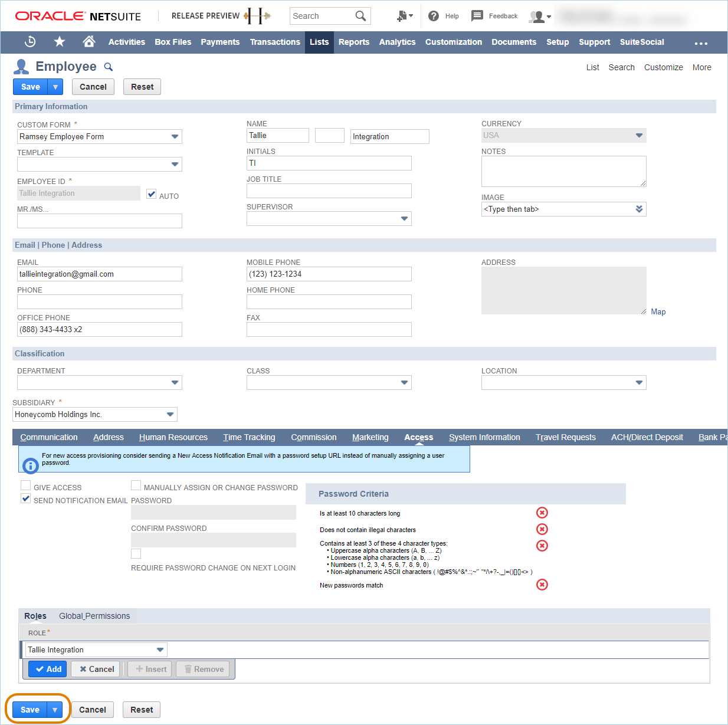Click the bottom Reset button
This screenshot has width=728, height=725.
(142, 710)
